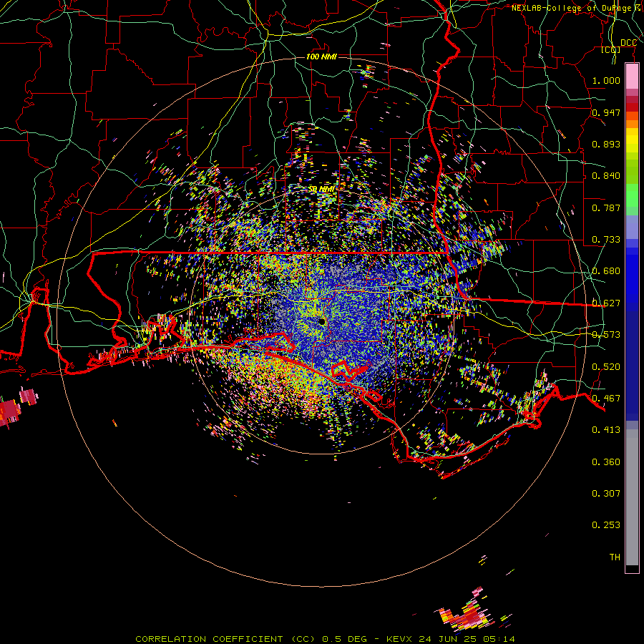Click the 50 NMI range ring label
The height and width of the screenshot is (644, 644).
(x=321, y=190)
